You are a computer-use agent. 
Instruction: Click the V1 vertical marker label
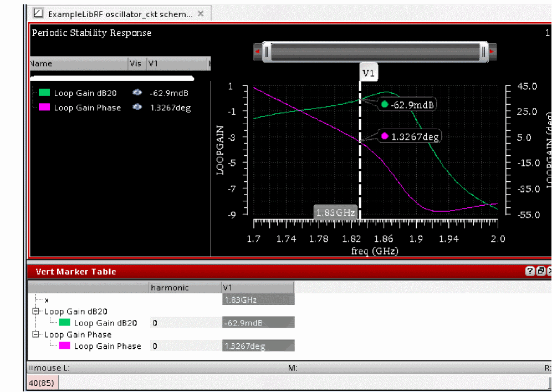tap(368, 73)
